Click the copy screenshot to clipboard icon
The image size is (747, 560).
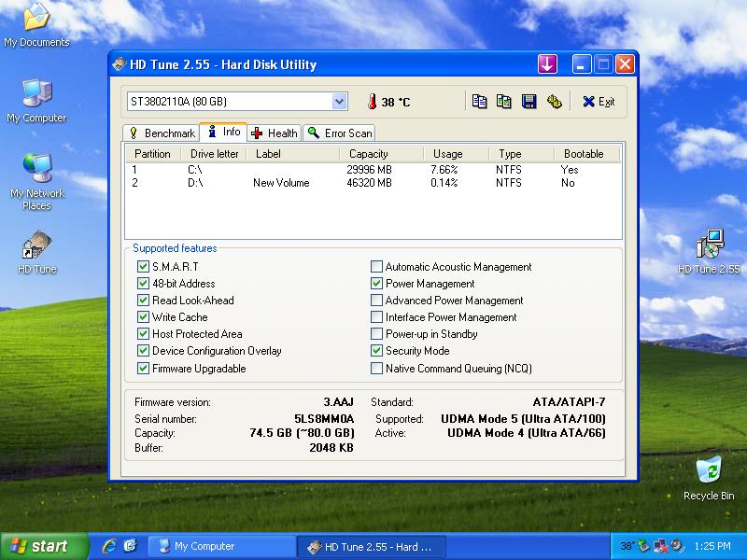pyautogui.click(x=504, y=102)
